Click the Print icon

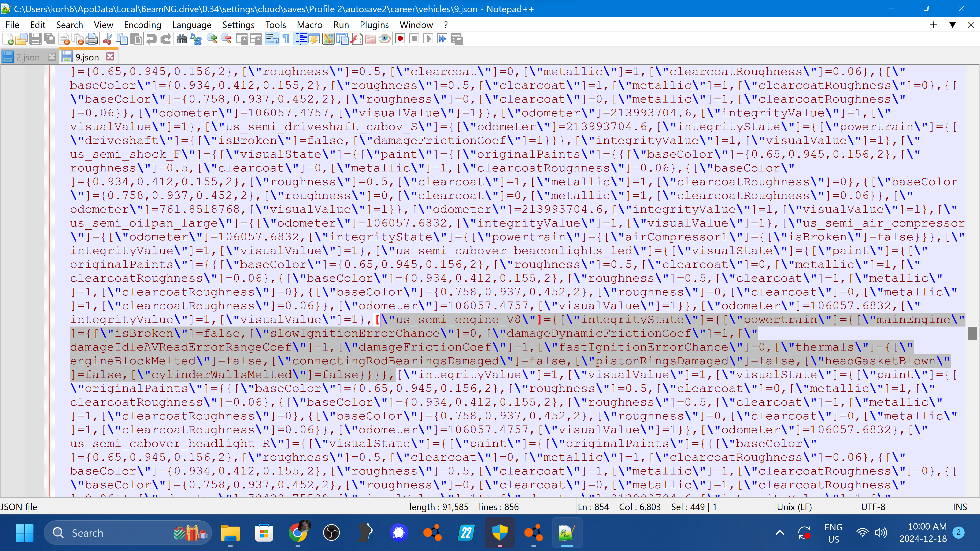point(92,39)
